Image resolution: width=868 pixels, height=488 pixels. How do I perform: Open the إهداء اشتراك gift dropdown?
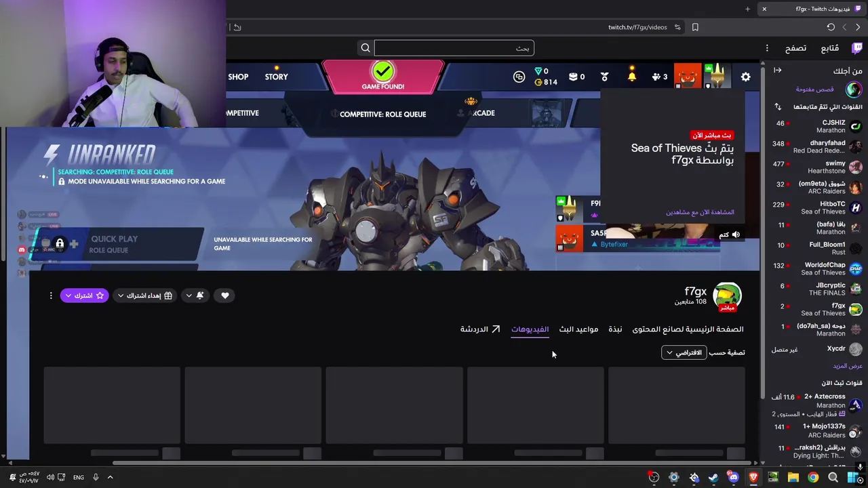click(x=144, y=296)
